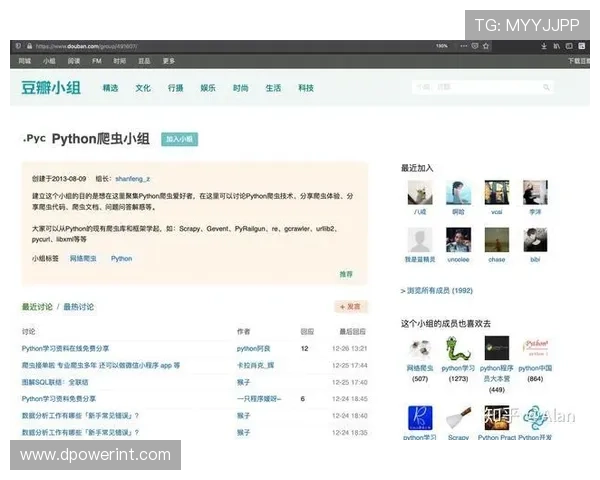Open the Scrapy group spatula icon
The image size is (600, 480).
(x=458, y=418)
